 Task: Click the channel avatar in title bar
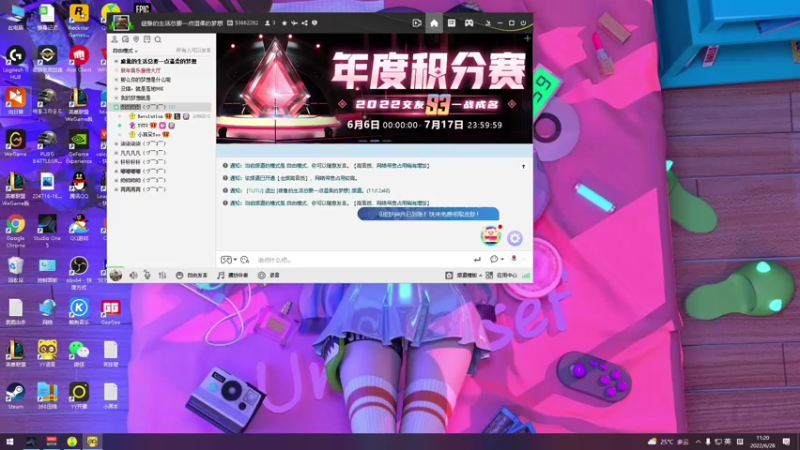(x=121, y=22)
